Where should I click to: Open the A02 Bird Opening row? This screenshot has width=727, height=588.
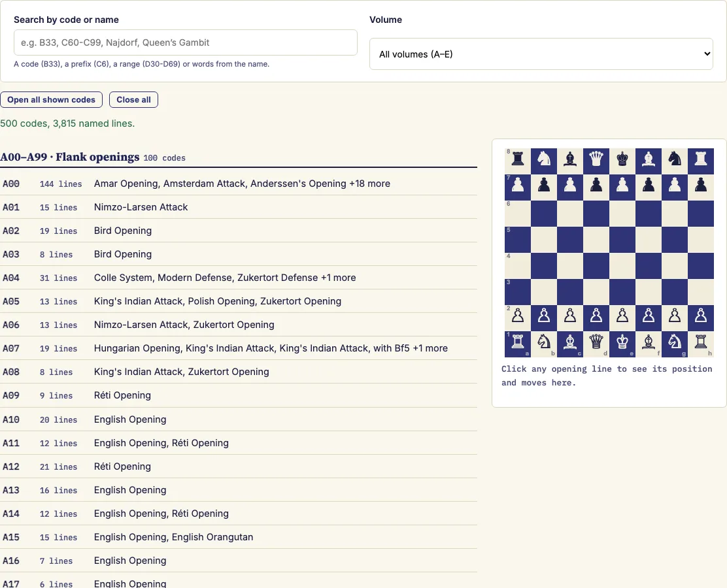[239, 231]
